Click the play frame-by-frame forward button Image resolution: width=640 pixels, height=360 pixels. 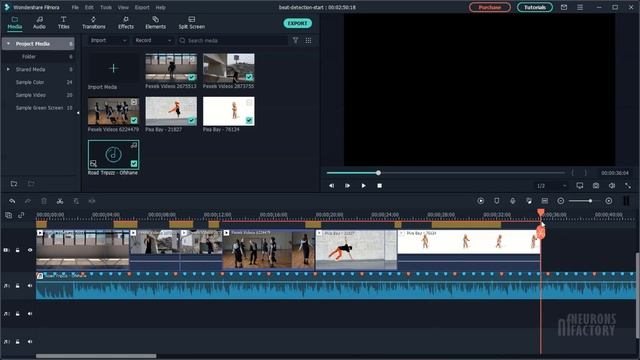click(347, 186)
